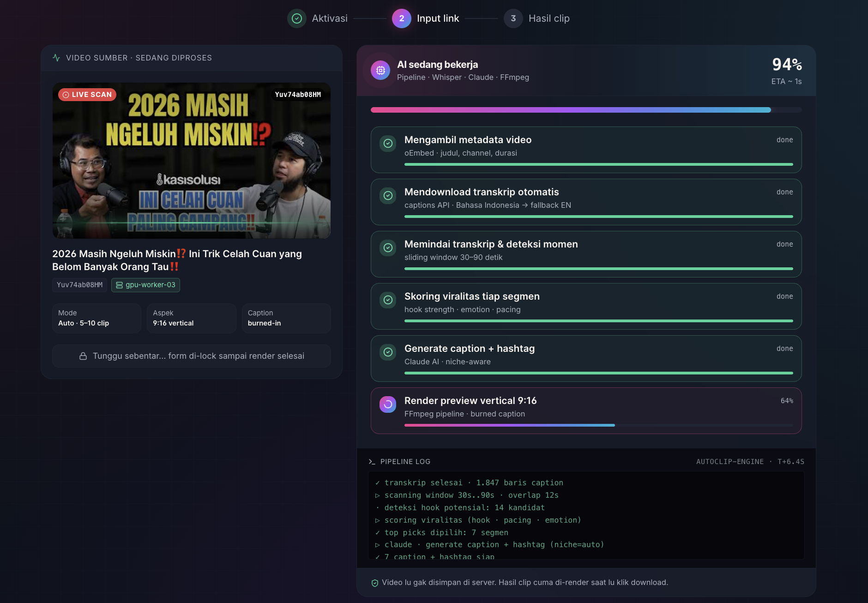Click the lock icon in the Tunggu sebentar bar
The image size is (868, 603).
[83, 356]
